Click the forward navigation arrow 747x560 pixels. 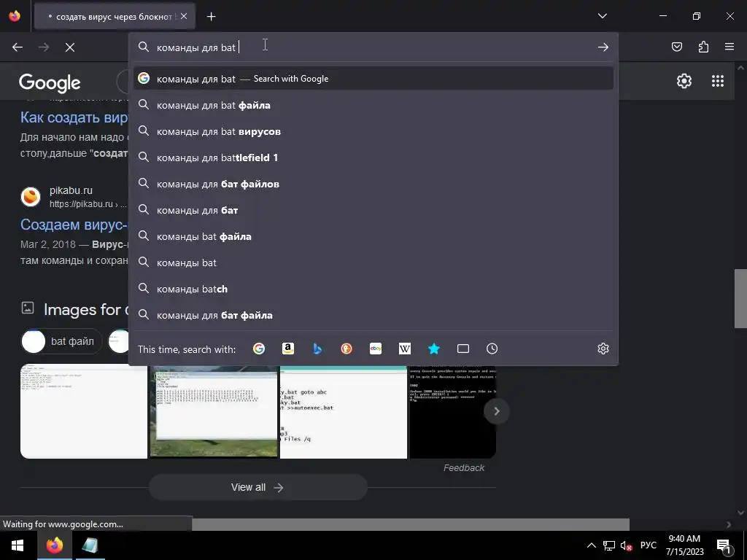click(x=44, y=47)
